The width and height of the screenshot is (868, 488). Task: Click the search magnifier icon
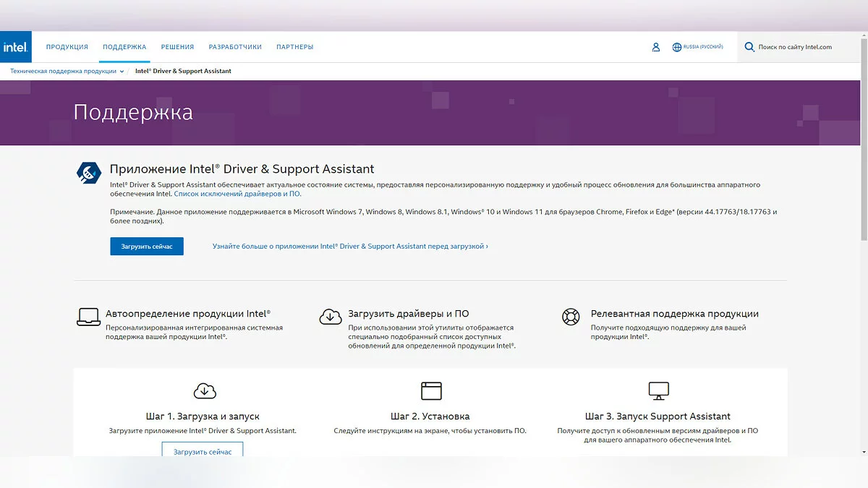[x=749, y=47]
